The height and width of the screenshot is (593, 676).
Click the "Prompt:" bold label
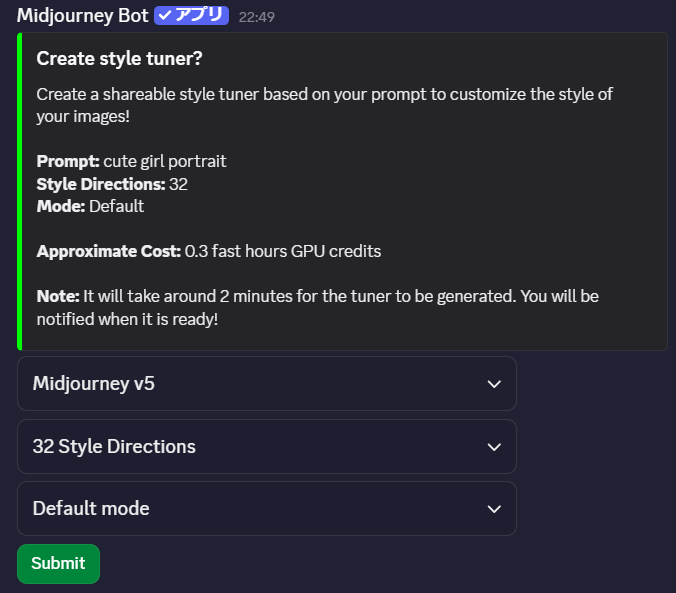pos(68,161)
